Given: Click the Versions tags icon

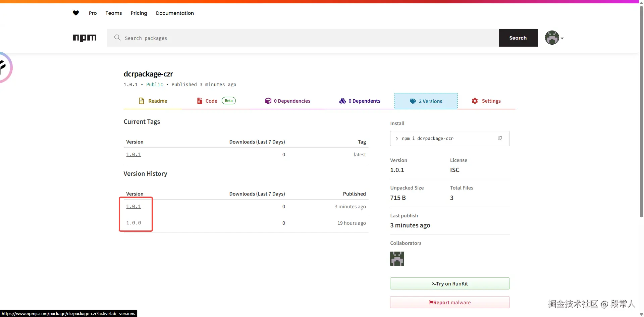Looking at the screenshot, I should tap(413, 101).
